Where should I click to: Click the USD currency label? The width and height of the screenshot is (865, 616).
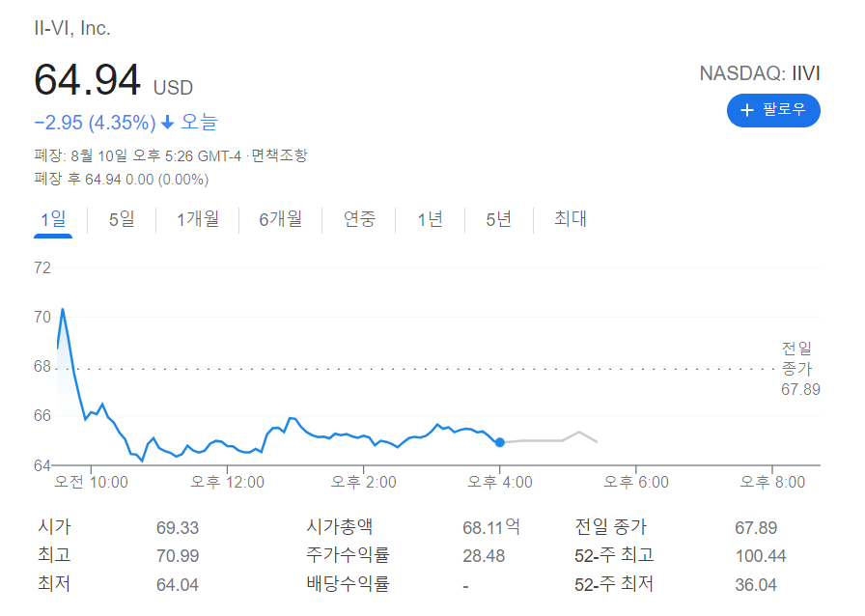pos(173,88)
